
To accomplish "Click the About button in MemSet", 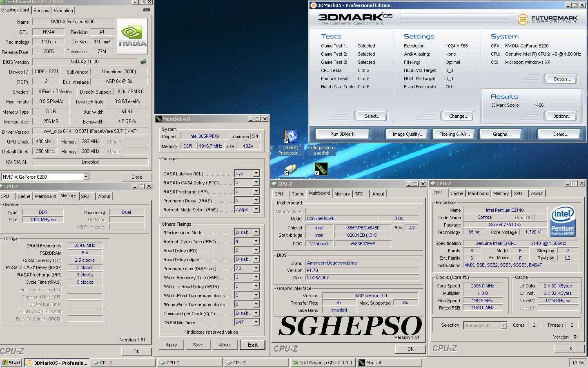I will [225, 345].
